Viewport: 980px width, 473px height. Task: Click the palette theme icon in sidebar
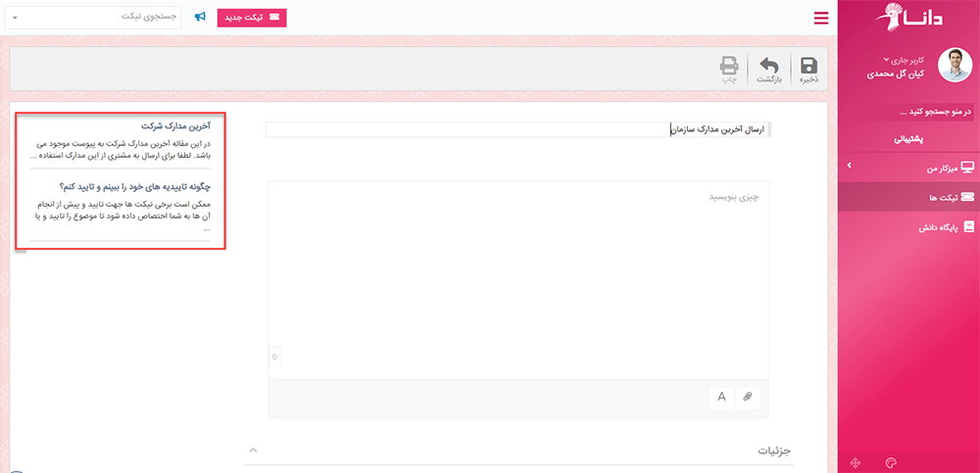click(891, 463)
